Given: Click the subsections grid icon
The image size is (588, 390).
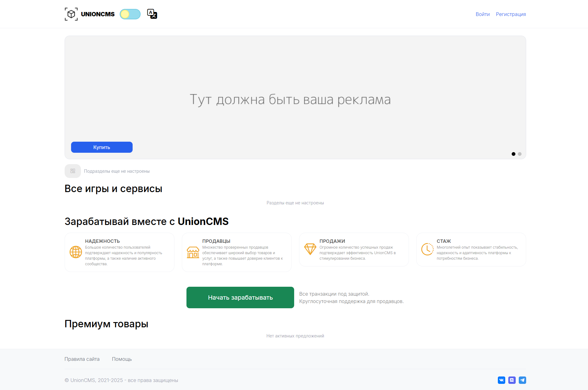Looking at the screenshot, I should [73, 171].
